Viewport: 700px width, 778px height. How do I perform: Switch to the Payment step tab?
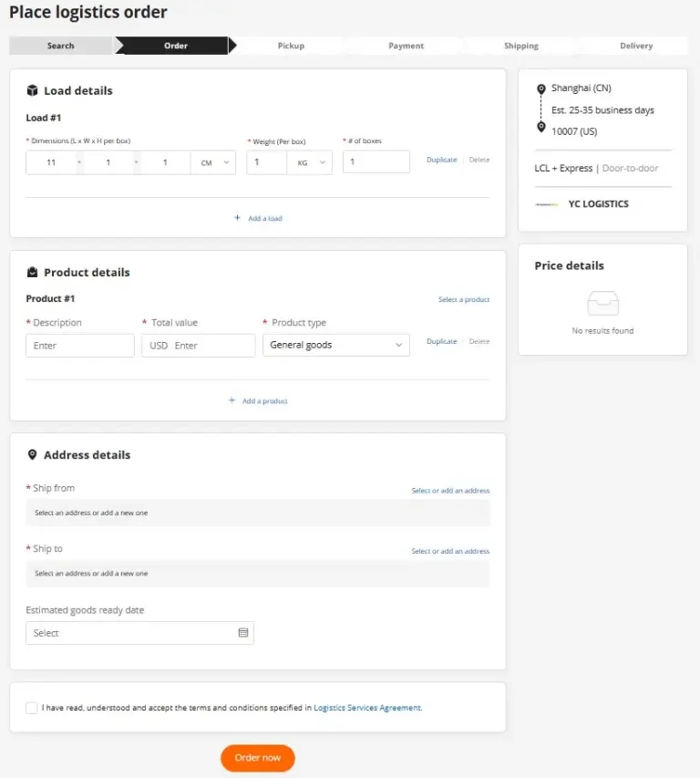[405, 45]
